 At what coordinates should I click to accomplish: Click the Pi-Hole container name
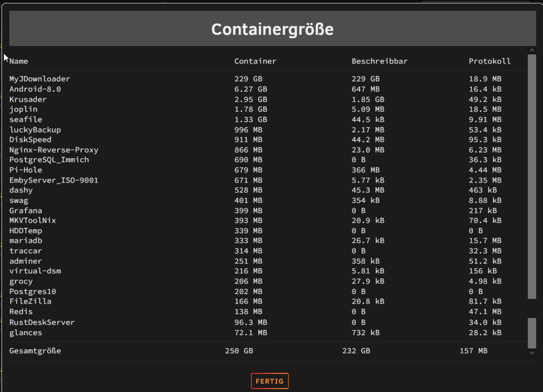tap(26, 170)
